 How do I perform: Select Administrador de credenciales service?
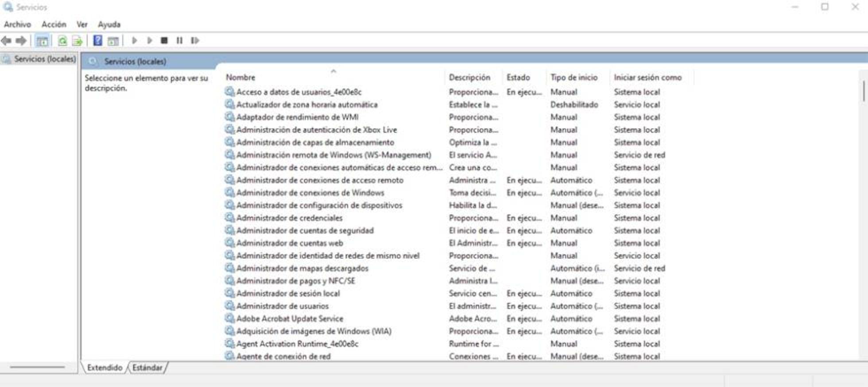point(289,218)
